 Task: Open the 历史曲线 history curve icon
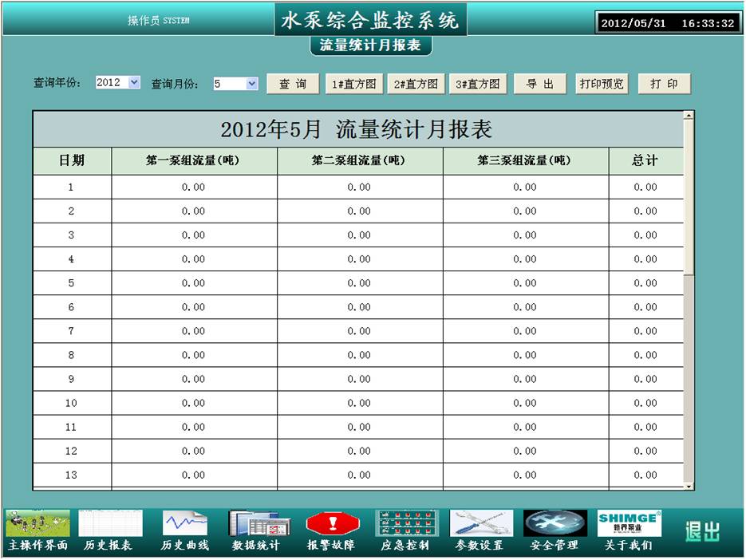tap(185, 524)
